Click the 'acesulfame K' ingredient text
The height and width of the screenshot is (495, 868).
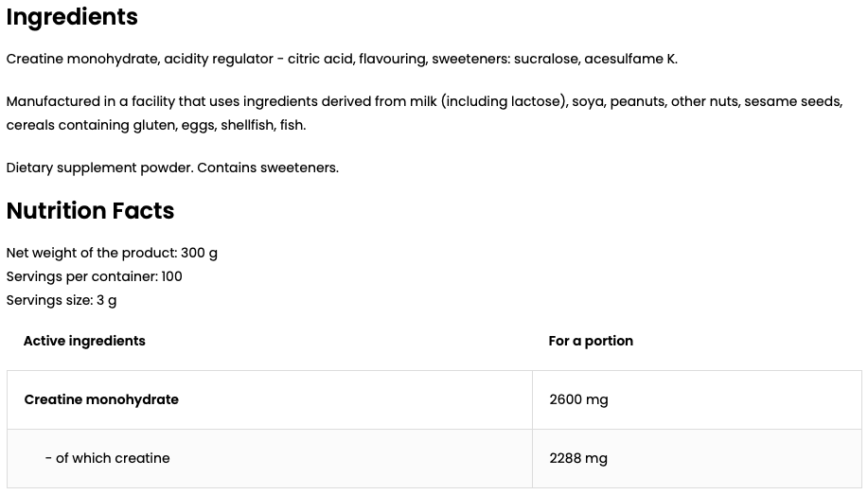(630, 59)
